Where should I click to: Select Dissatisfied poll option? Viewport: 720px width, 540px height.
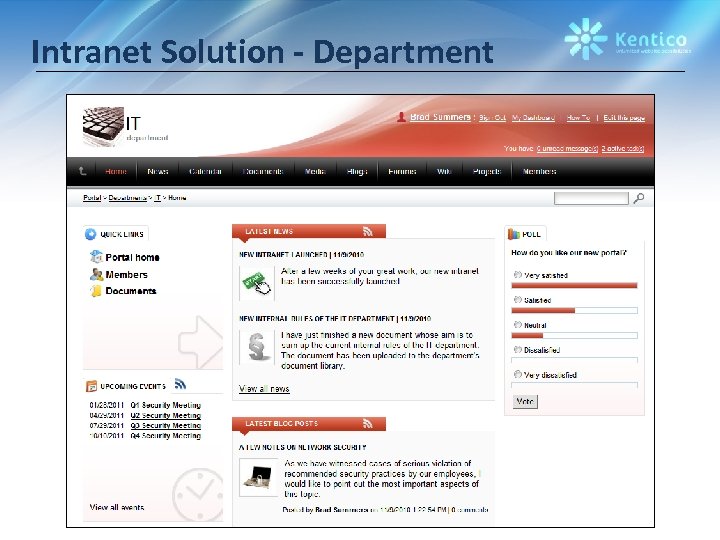tap(518, 349)
